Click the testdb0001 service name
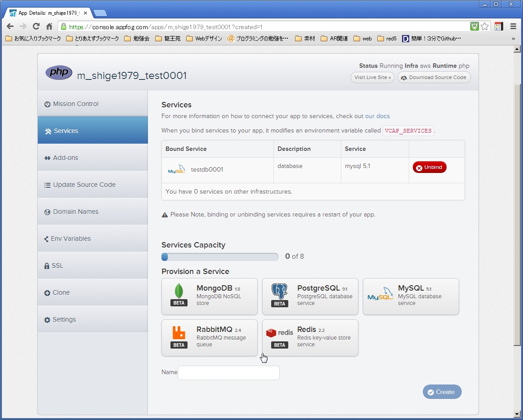The width and height of the screenshot is (523, 420). pyautogui.click(x=207, y=169)
